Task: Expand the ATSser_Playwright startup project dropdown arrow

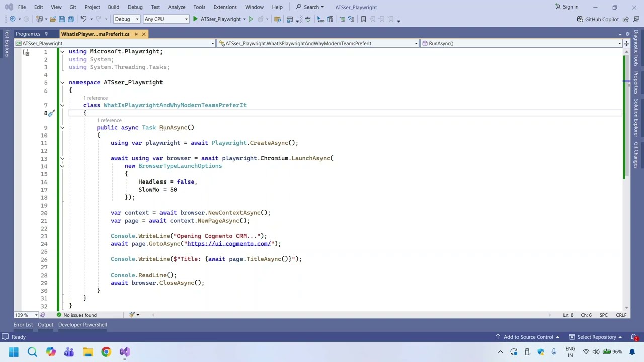Action: coord(244,19)
